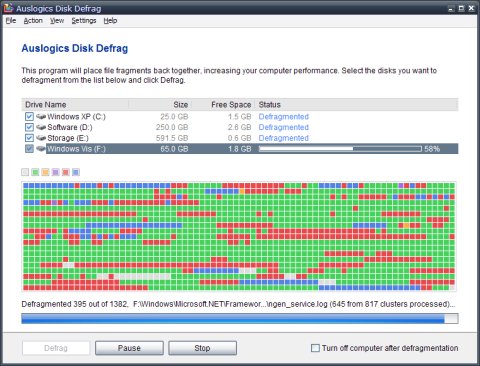Sort by the Drive Name column header

point(75,104)
